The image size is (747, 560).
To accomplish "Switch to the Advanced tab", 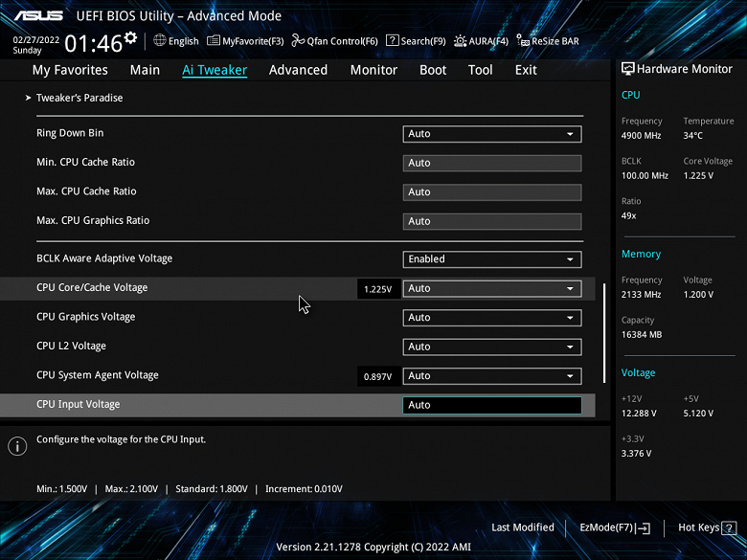I will 298,70.
